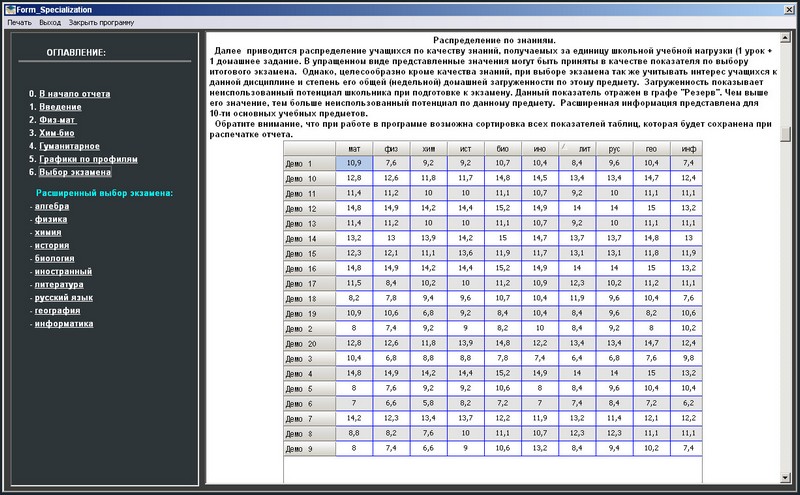This screenshot has width=800, height=495.
Task: Click the Form_Specialization title bar icon
Action: click(x=8, y=7)
